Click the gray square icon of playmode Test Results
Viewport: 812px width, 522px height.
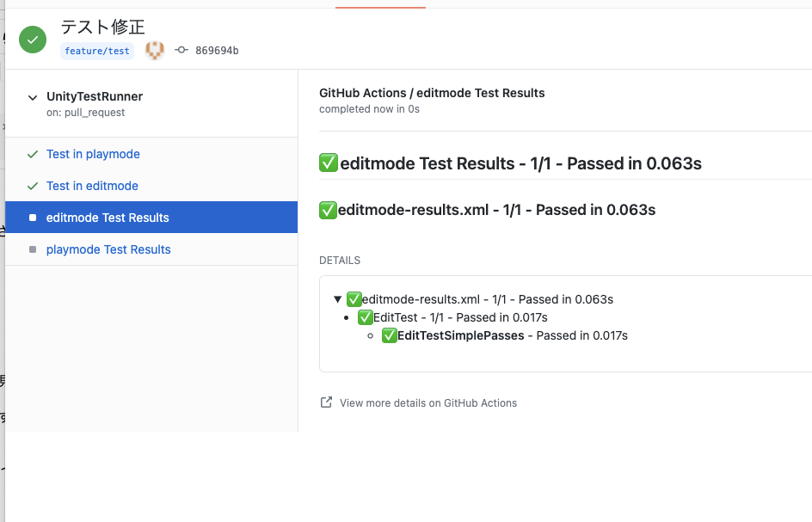click(33, 250)
